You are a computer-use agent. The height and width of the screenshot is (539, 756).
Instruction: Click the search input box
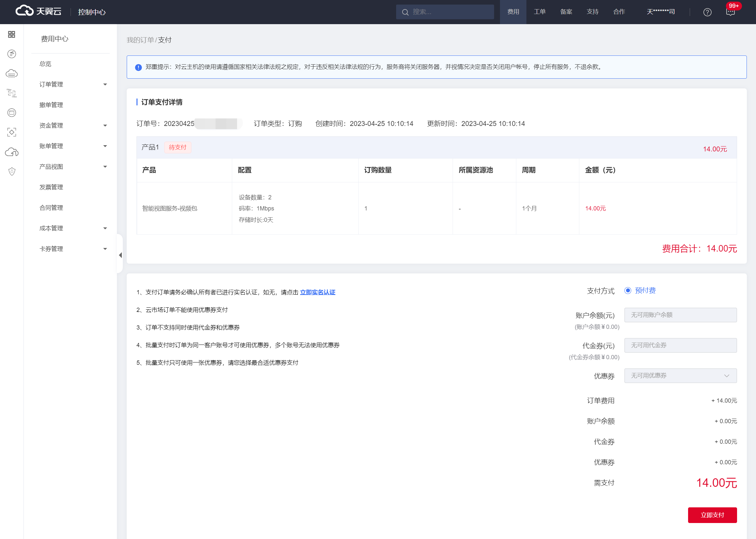448,12
